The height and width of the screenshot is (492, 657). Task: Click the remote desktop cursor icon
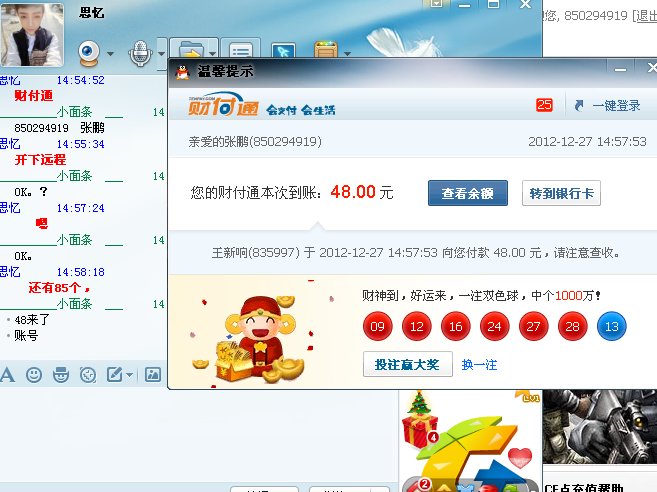[x=284, y=51]
